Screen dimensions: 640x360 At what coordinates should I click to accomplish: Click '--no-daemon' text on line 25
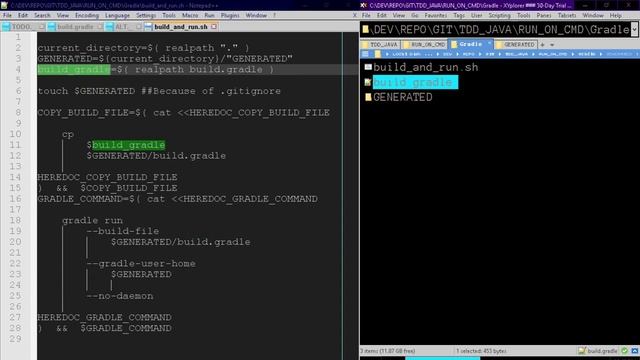tap(120, 296)
